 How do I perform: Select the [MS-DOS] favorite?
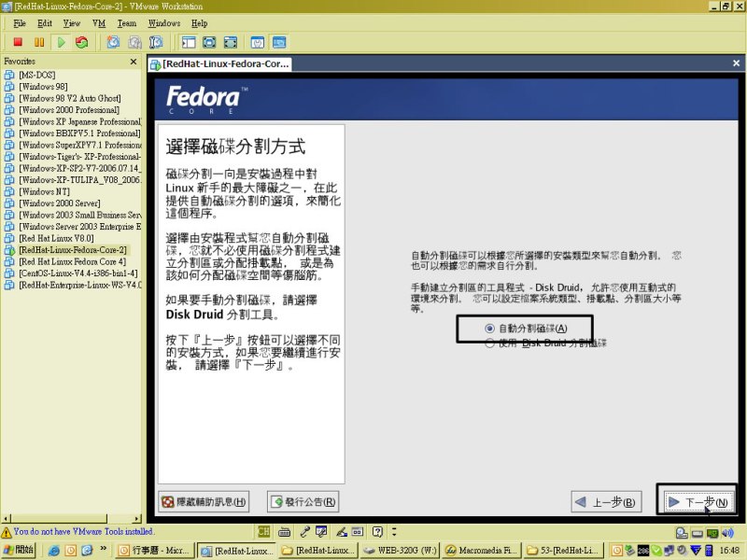tap(36, 75)
